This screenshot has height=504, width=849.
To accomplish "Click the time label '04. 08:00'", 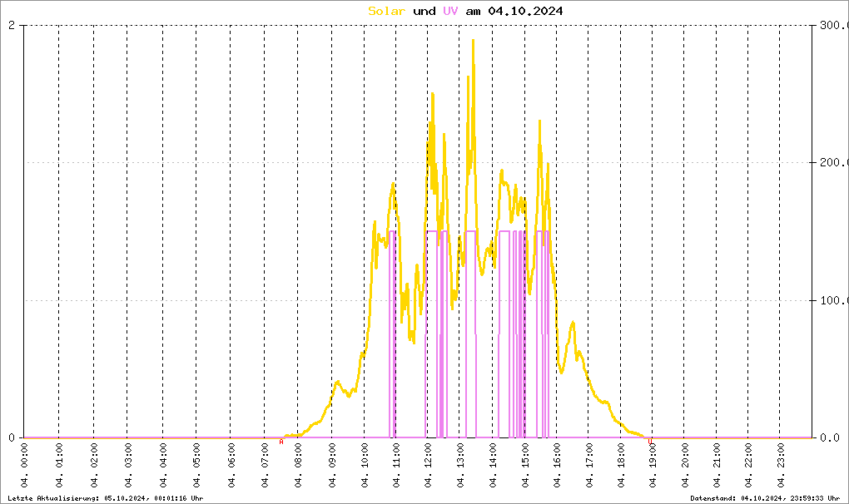I will [298, 466].
